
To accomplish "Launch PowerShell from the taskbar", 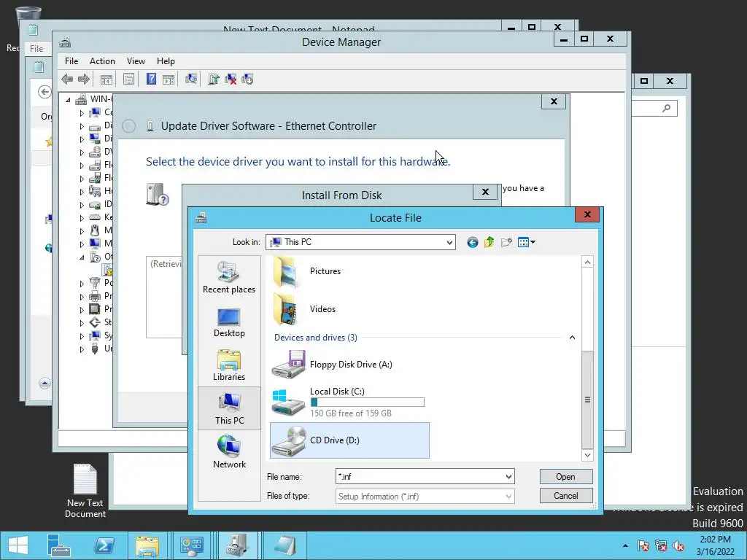I will tap(104, 545).
